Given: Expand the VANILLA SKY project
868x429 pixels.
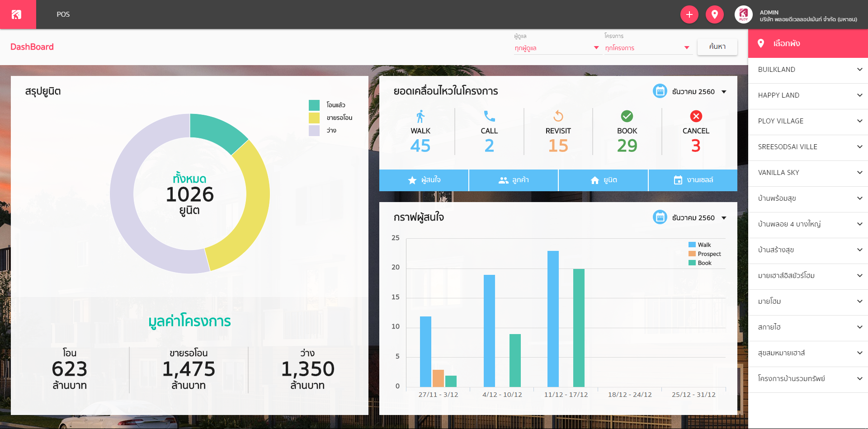Looking at the screenshot, I should [808, 173].
